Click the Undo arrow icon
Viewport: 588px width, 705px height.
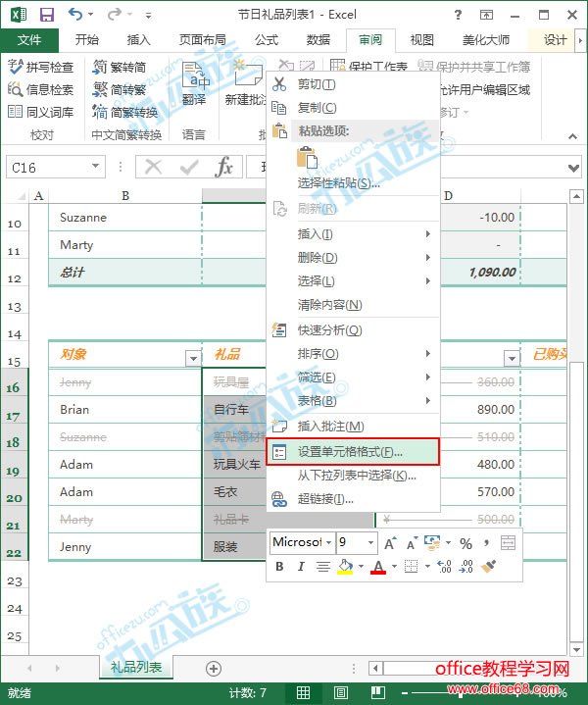pos(75,14)
